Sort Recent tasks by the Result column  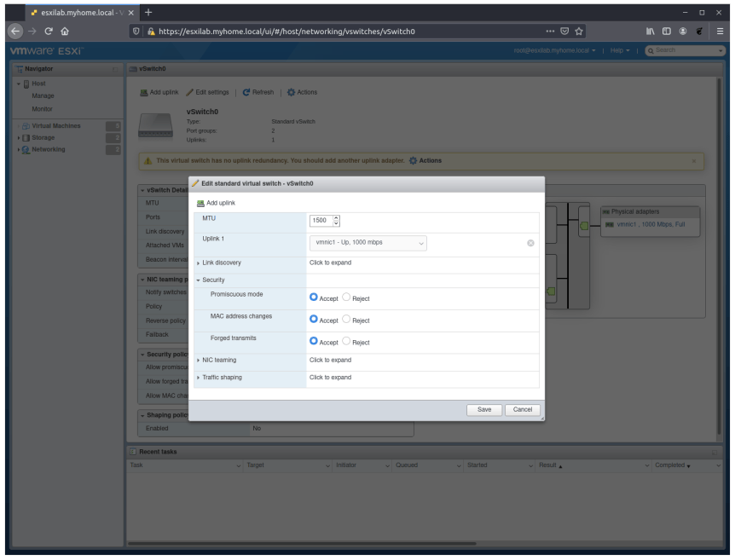[x=547, y=465]
